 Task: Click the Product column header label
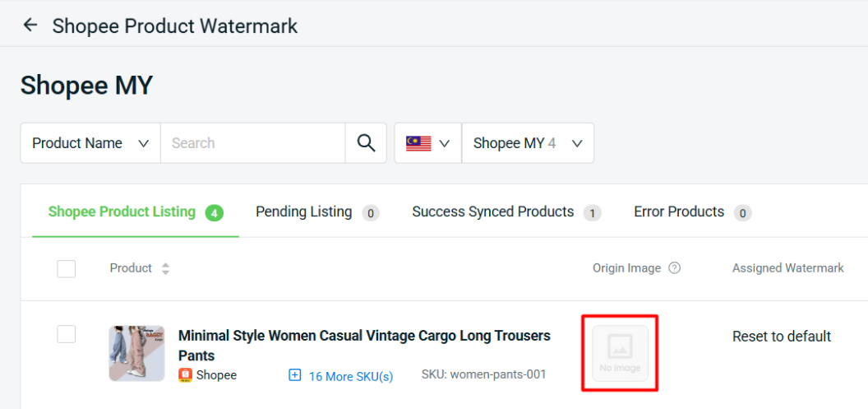[x=131, y=268]
